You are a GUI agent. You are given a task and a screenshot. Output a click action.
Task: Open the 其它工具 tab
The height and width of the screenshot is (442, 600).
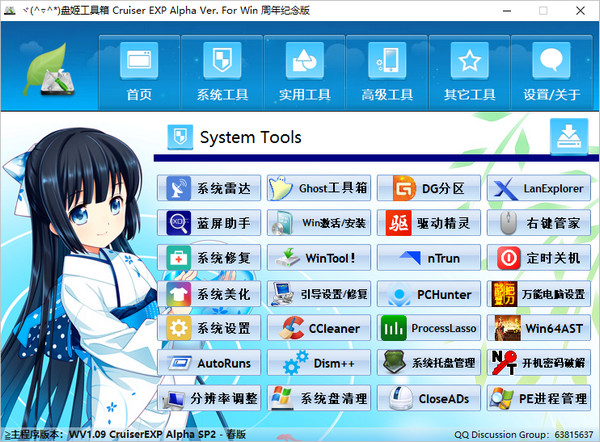click(470, 73)
